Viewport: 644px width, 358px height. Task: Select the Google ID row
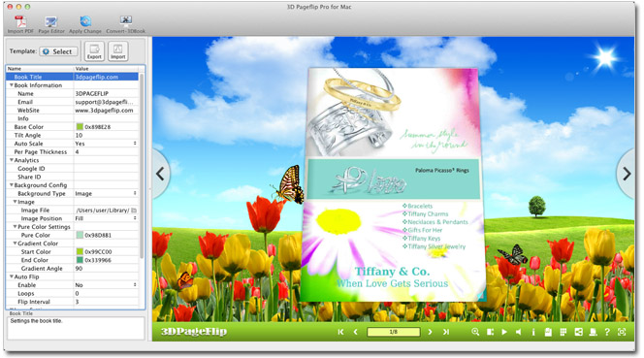point(73,169)
